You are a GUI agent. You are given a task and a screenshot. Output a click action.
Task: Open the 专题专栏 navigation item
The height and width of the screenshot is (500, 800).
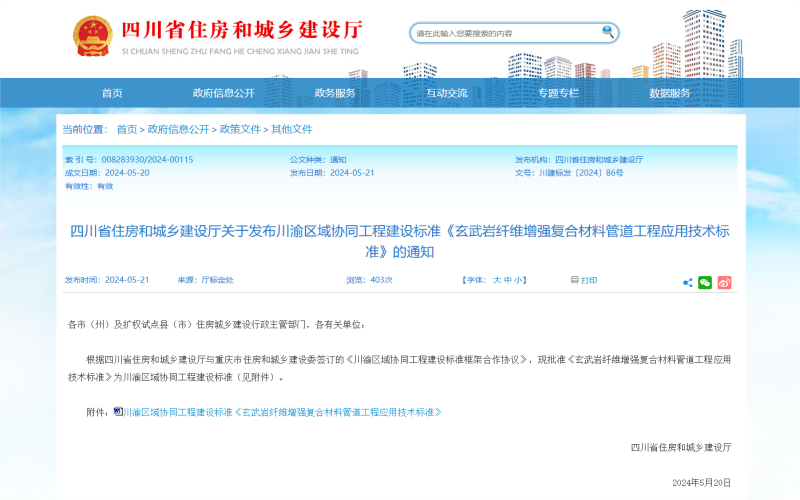coord(558,93)
